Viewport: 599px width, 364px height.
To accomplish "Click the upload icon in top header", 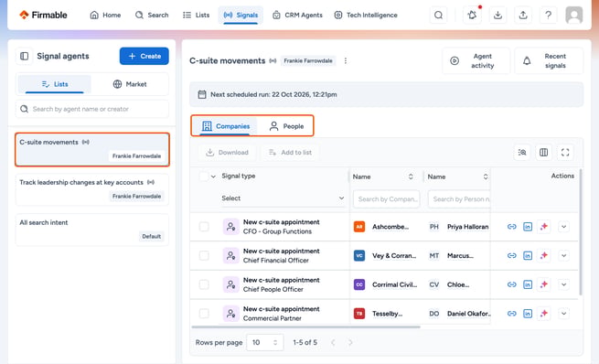I will (523, 15).
